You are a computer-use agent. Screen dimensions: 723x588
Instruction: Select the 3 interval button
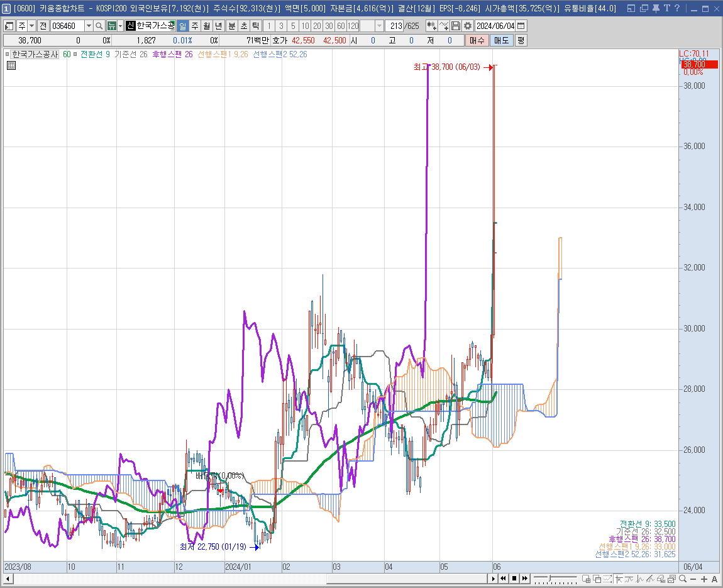click(x=281, y=26)
